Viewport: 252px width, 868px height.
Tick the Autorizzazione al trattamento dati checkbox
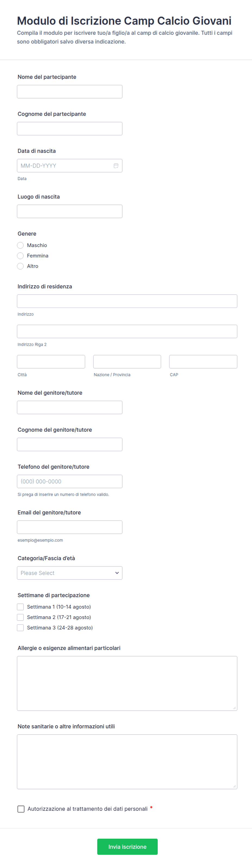coord(21,809)
